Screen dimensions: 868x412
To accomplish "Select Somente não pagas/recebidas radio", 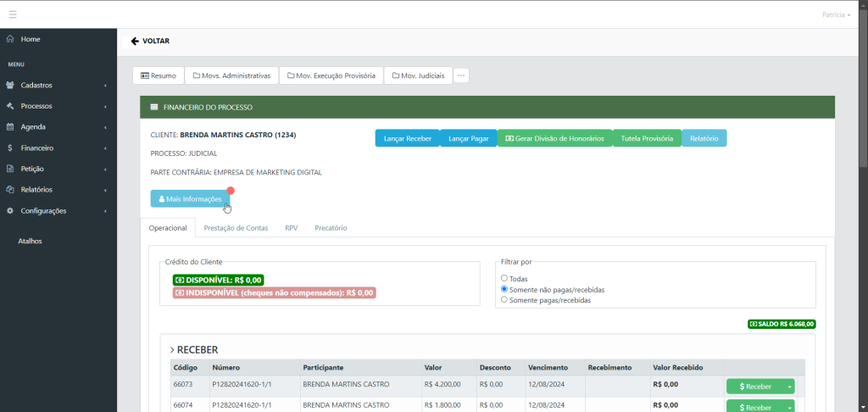I will pyautogui.click(x=504, y=289).
